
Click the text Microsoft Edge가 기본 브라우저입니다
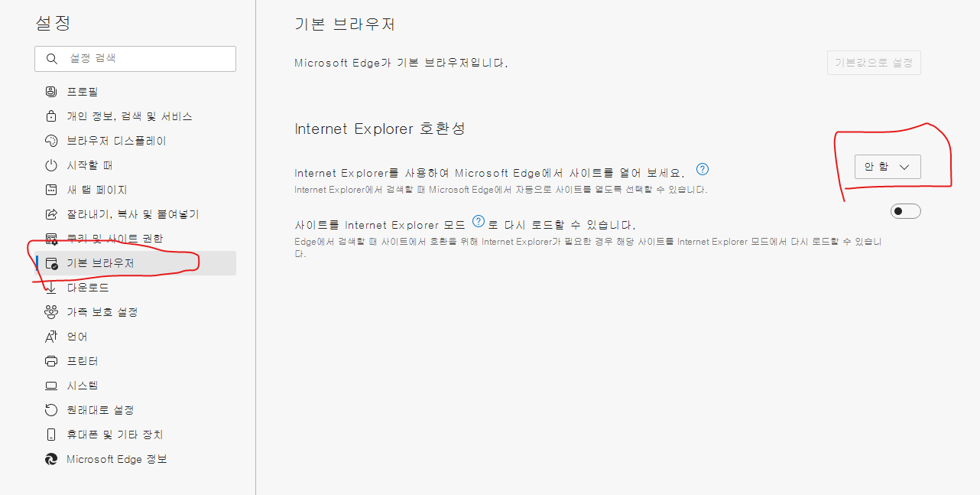401,64
